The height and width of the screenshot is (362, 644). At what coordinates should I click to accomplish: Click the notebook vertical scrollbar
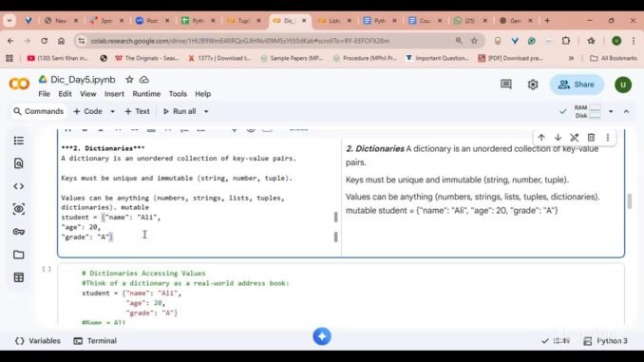pos(629,201)
